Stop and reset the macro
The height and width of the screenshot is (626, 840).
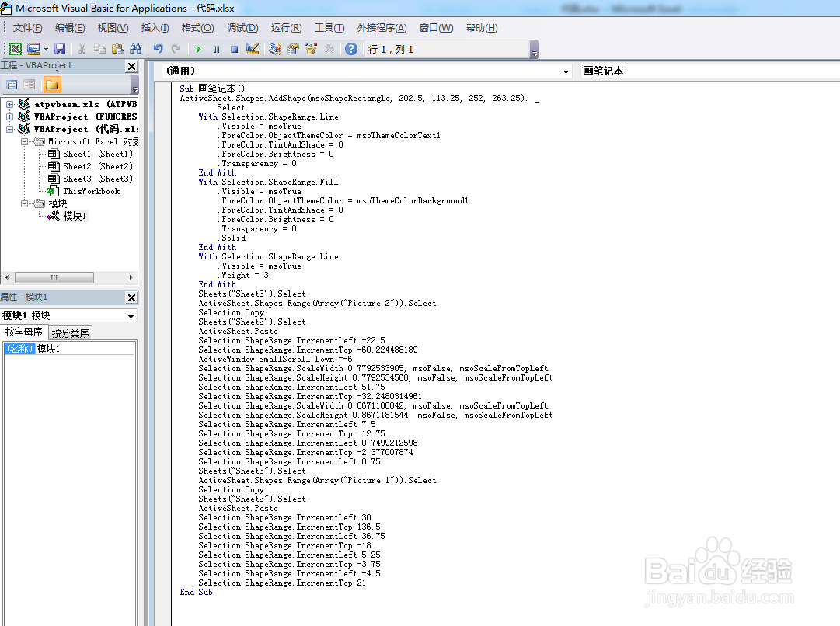234,49
